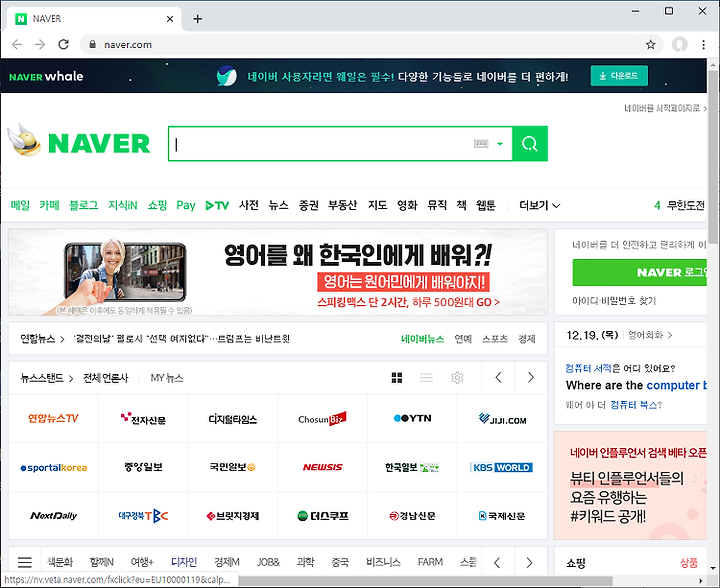Open newsstand settings gear

tap(457, 377)
